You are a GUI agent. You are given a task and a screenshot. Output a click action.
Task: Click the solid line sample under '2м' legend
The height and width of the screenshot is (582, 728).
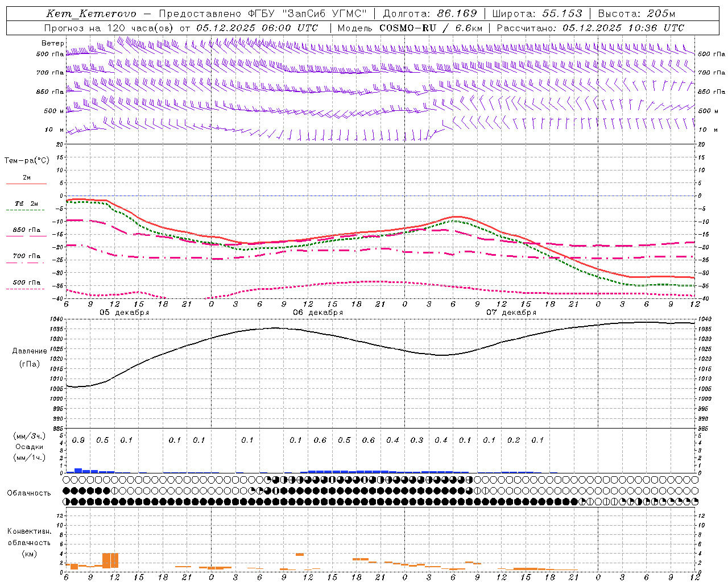coord(26,184)
